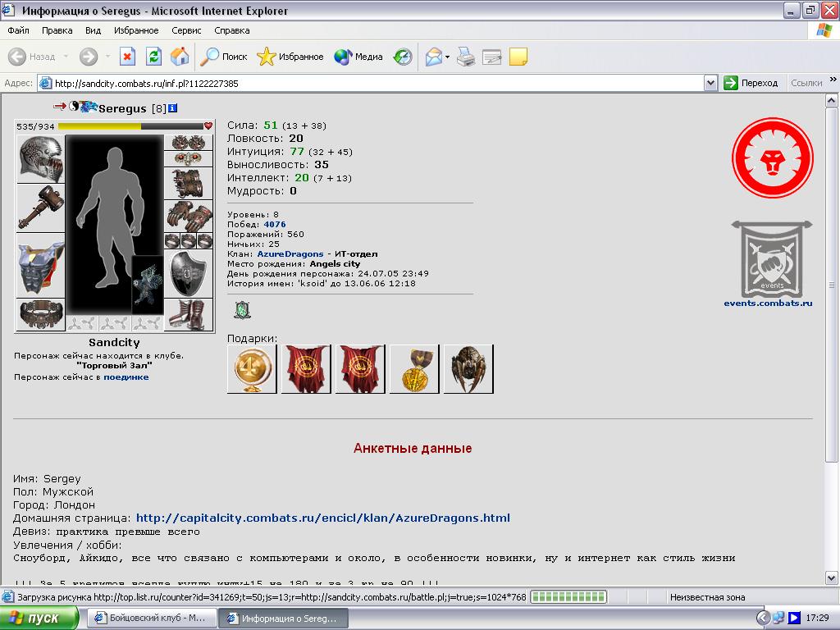Click the Back (Назад) arrow button
Image resolution: width=840 pixels, height=630 pixels.
tap(32, 57)
